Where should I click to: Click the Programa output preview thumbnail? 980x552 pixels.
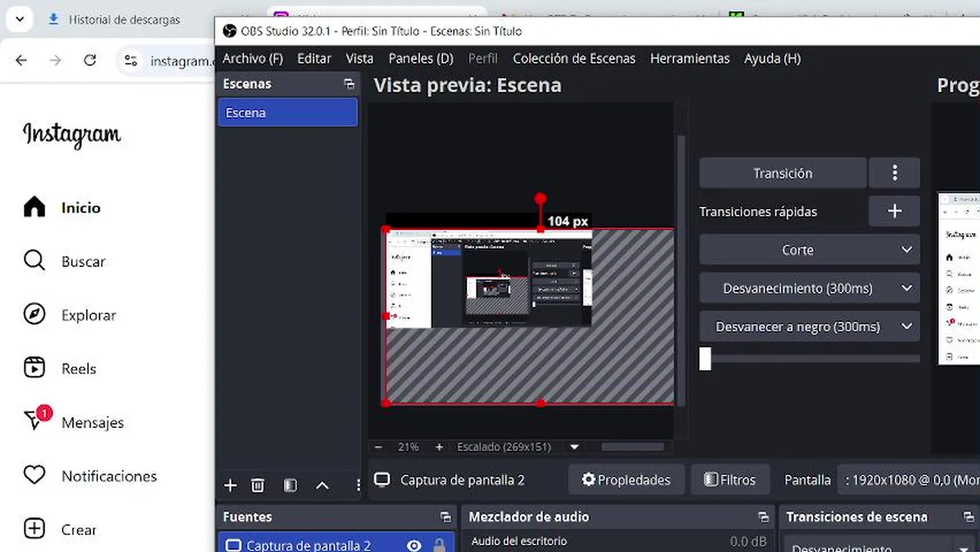(959, 279)
